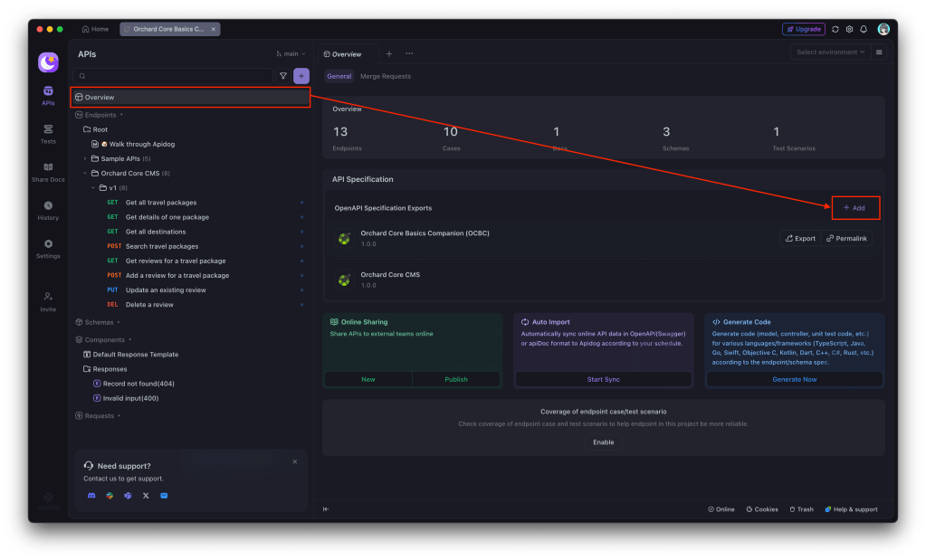Viewport: 926px width, 560px height.
Task: Click the Start Sync button
Action: (x=603, y=379)
